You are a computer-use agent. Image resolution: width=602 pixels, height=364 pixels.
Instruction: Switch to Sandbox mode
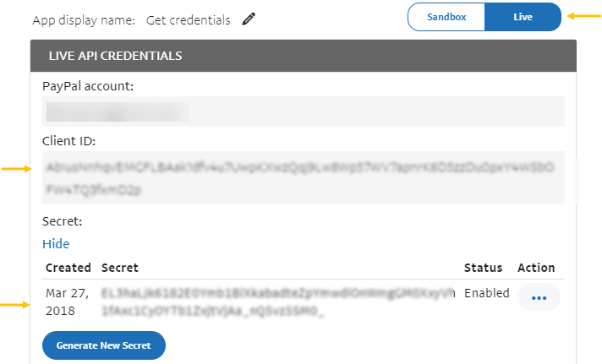[x=446, y=16]
